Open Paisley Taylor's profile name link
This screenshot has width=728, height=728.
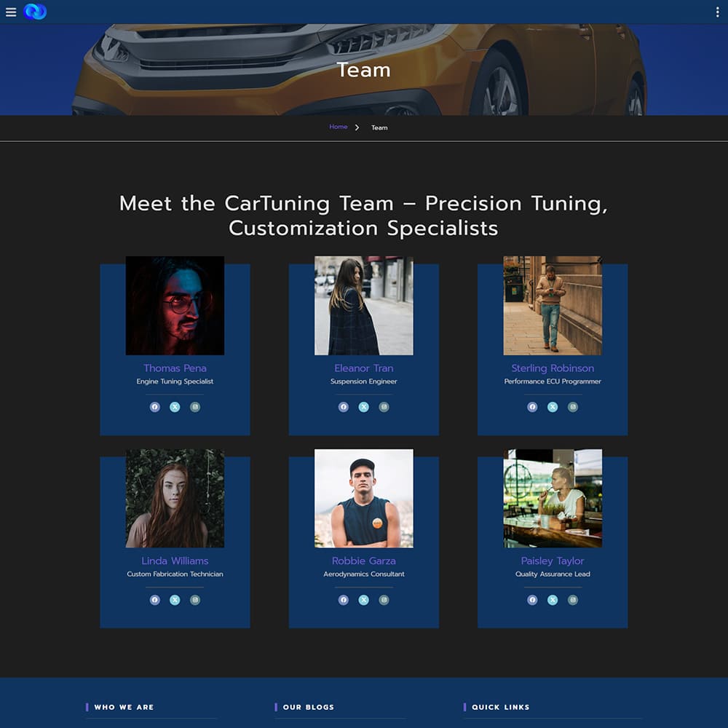pyautogui.click(x=553, y=561)
